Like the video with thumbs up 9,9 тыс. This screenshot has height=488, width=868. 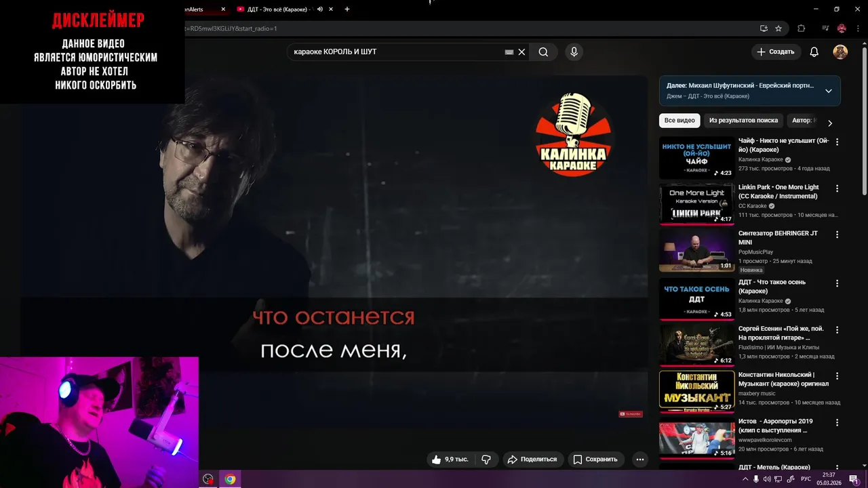[x=450, y=459]
